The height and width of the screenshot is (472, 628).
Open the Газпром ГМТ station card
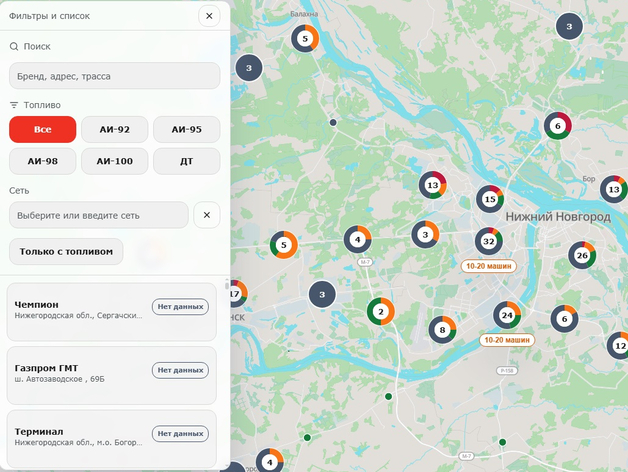pyautogui.click(x=112, y=375)
